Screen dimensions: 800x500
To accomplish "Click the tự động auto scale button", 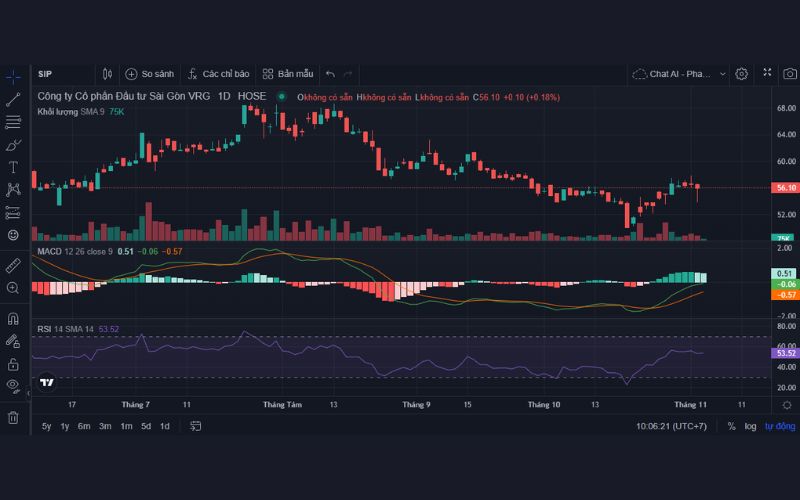I will pyautogui.click(x=779, y=426).
